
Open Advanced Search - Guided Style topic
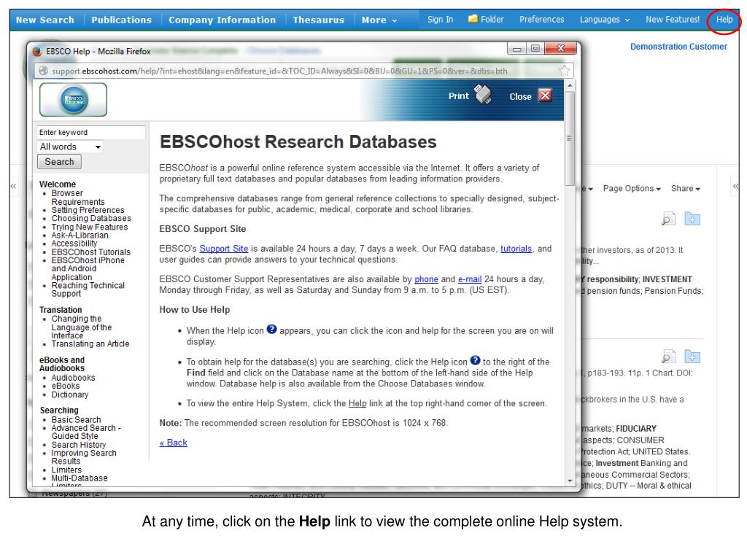pos(86,432)
